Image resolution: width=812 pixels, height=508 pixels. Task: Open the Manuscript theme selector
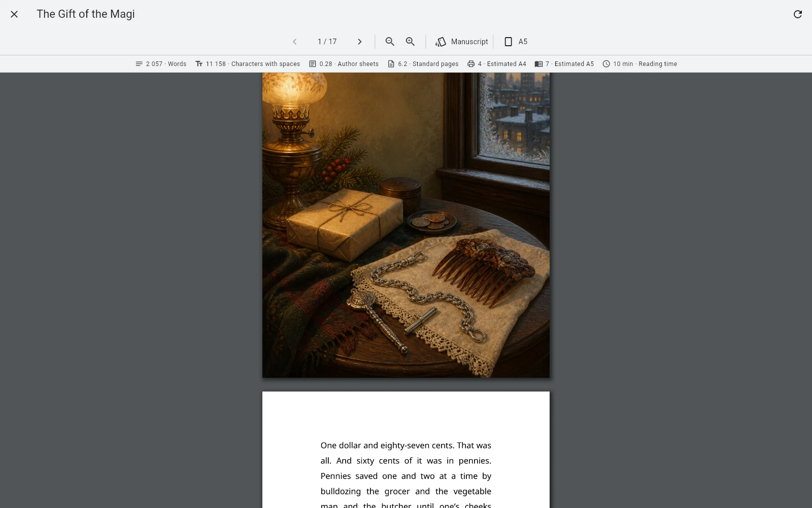[x=462, y=42]
